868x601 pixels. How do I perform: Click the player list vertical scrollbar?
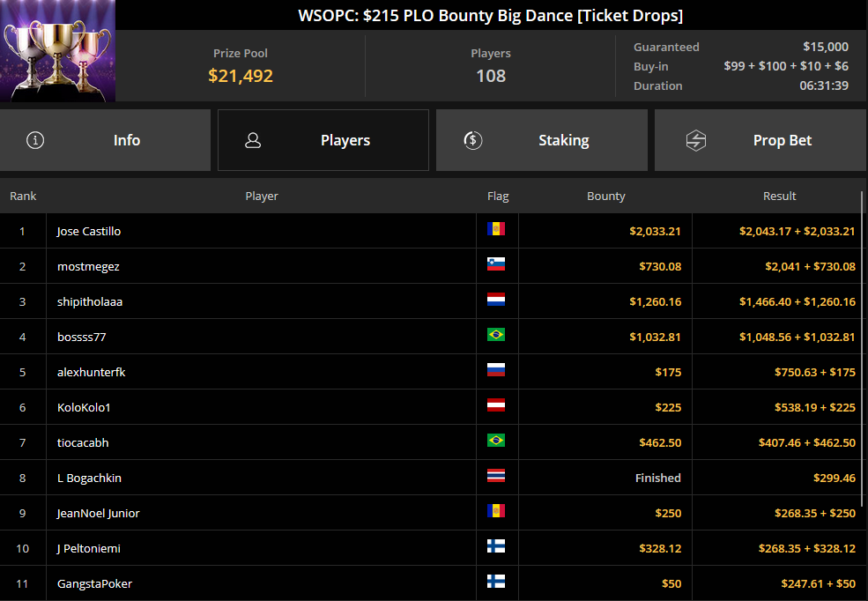862,349
